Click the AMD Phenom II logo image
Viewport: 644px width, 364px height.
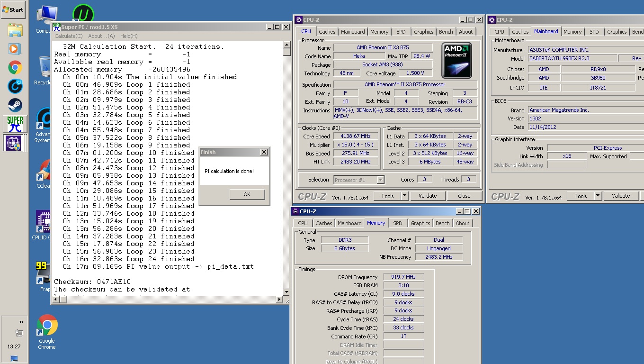[456, 61]
